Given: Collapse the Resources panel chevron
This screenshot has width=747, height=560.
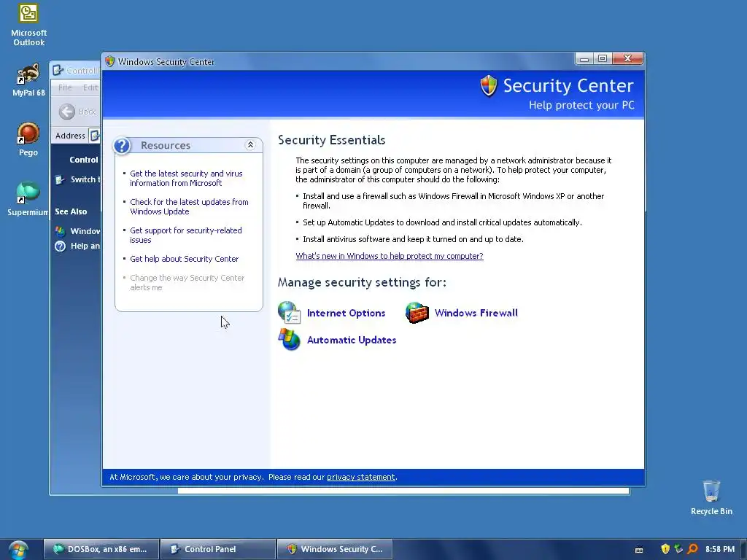Looking at the screenshot, I should coord(250,145).
